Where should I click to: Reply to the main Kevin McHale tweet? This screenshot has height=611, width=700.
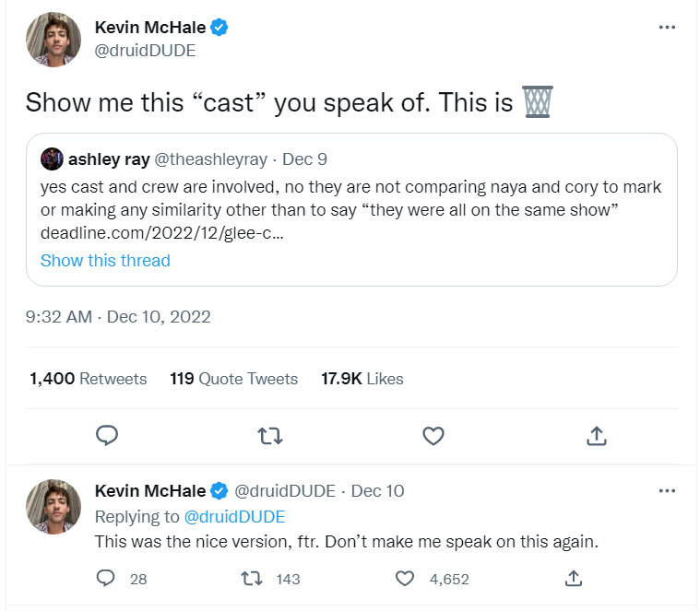click(x=108, y=435)
